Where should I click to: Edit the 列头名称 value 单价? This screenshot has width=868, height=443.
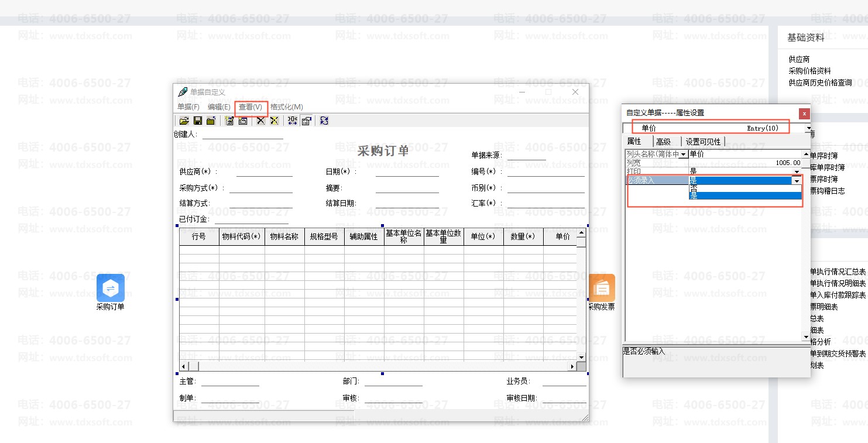click(x=745, y=154)
